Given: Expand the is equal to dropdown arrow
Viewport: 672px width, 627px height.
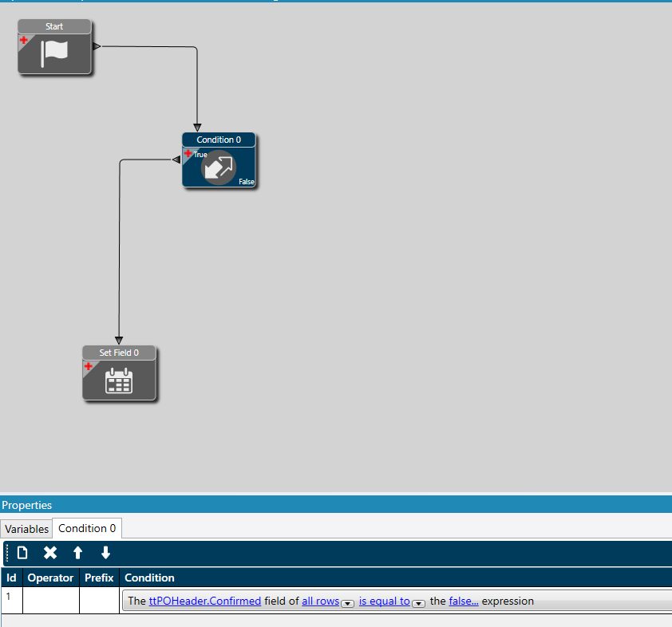Looking at the screenshot, I should pos(418,603).
